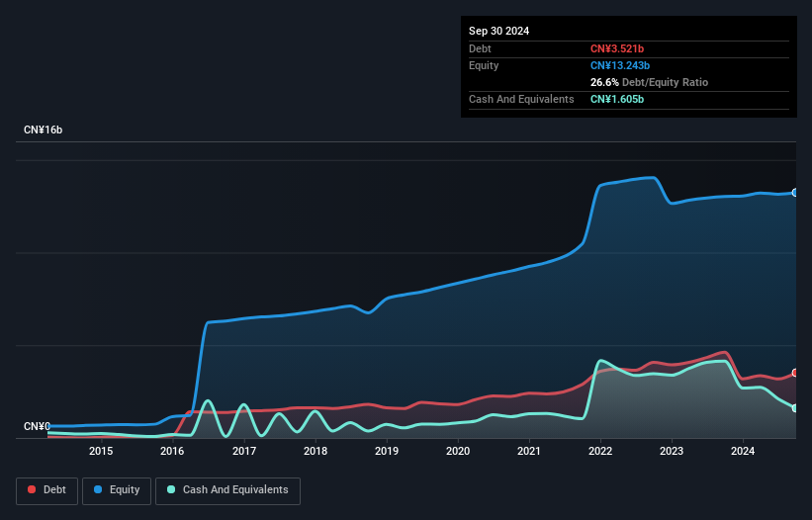Click the 2017 x-axis label
This screenshot has width=812, height=520.
pyautogui.click(x=244, y=451)
